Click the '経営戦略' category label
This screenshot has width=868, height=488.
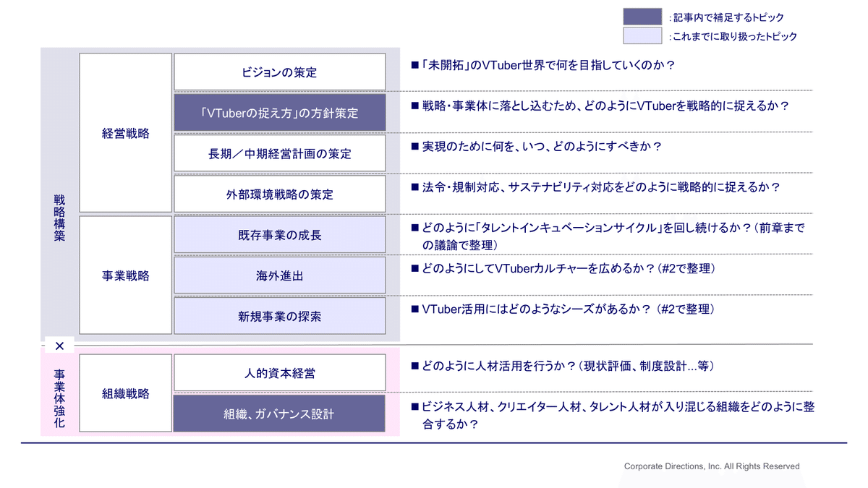tap(126, 133)
